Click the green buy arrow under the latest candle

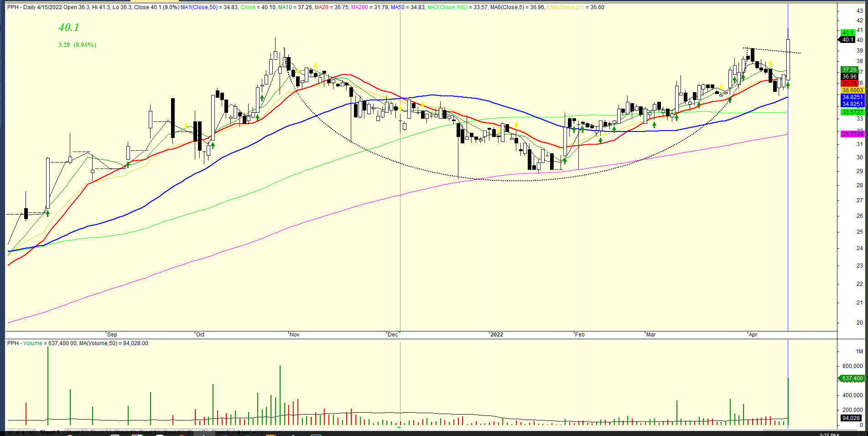(x=788, y=85)
